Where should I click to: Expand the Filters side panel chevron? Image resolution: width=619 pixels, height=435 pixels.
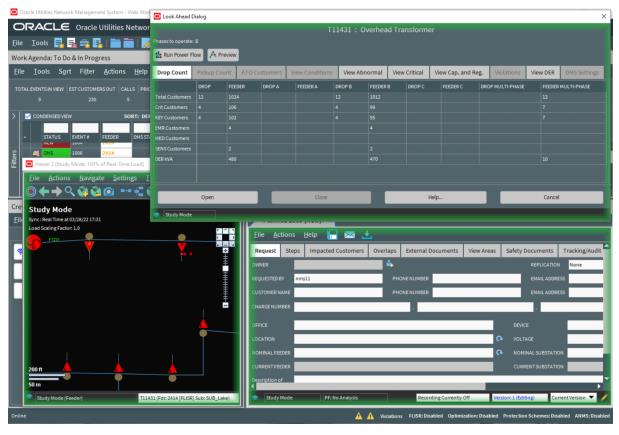click(x=14, y=116)
